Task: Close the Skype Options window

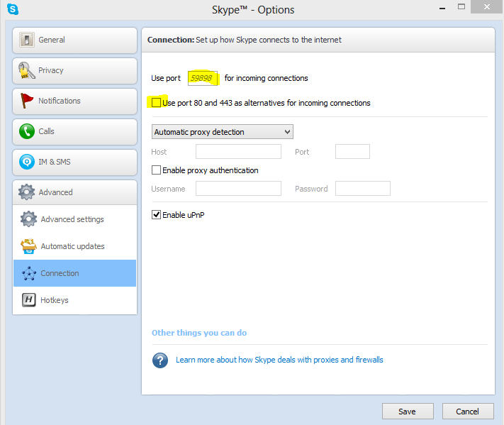Action: tap(487, 7)
